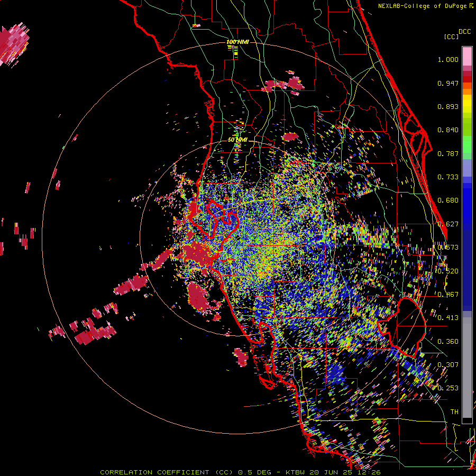Image resolution: width=476 pixels, height=476 pixels.
Task: Select the 1.000 scale value
Action: click(x=448, y=59)
